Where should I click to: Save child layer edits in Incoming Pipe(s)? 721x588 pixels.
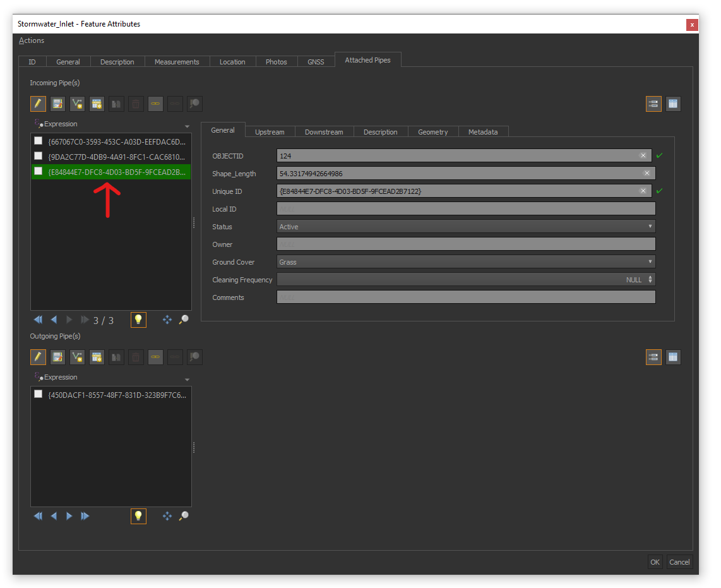click(57, 104)
